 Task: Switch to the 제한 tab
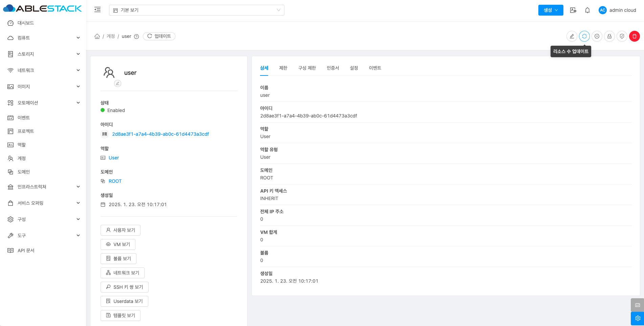[x=283, y=68]
